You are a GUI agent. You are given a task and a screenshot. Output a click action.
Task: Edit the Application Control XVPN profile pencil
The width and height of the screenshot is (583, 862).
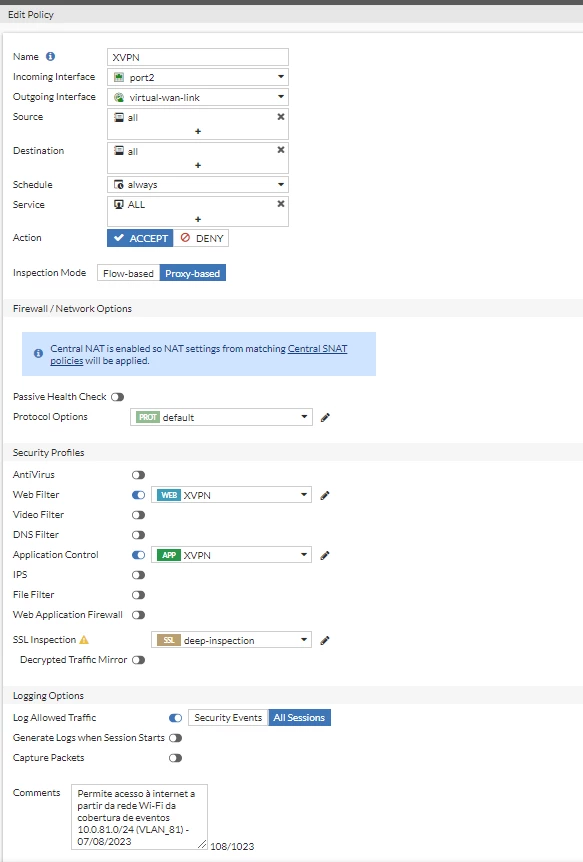(x=325, y=555)
